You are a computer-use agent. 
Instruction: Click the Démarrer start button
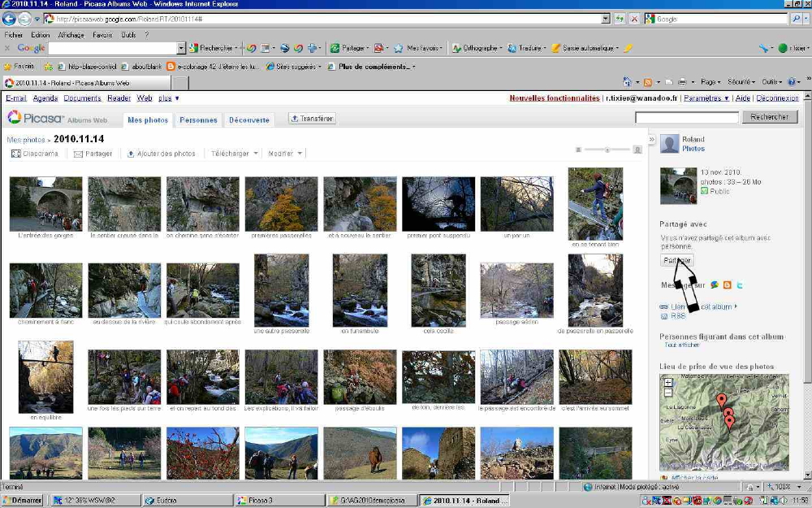click(x=22, y=500)
